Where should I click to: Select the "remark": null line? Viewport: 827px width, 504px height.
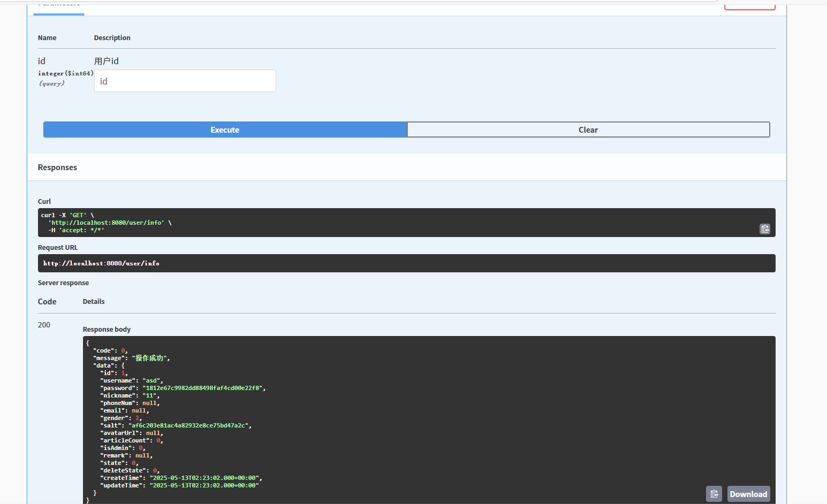point(126,455)
